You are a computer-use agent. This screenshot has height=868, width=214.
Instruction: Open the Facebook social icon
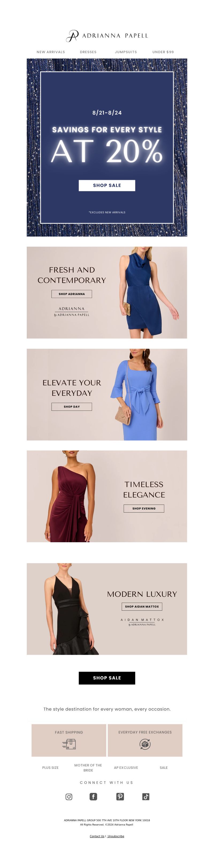(x=93, y=796)
